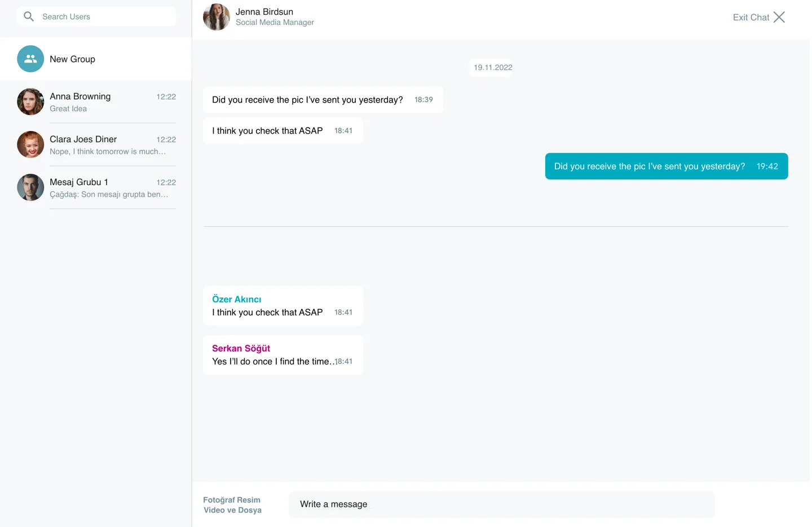Open the Clara Joes Diner chat
Viewport: 812px width, 527px height.
click(107, 145)
